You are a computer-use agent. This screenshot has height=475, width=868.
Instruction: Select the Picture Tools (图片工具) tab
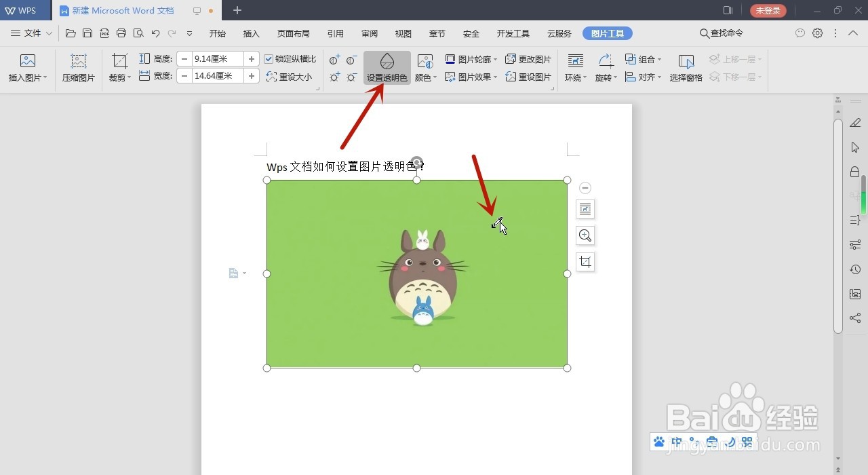click(608, 33)
